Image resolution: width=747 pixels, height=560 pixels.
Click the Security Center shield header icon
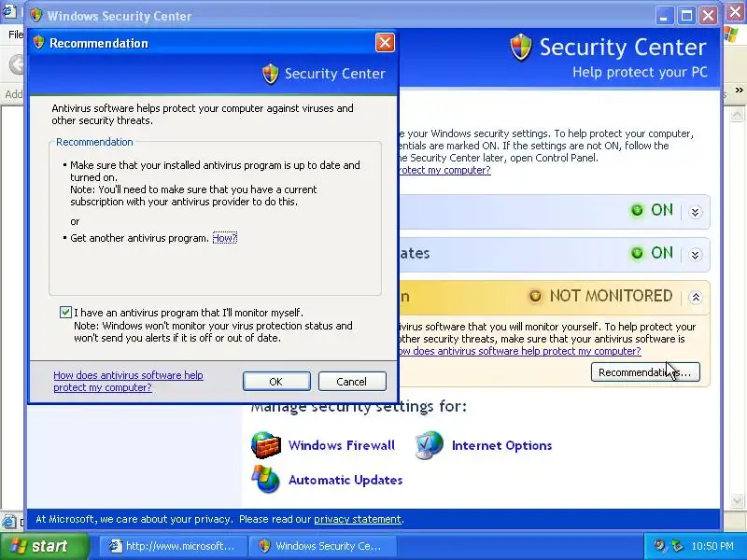(x=520, y=48)
